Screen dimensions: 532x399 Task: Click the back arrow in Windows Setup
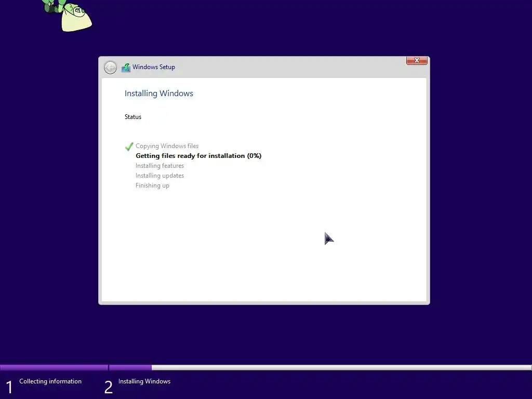pyautogui.click(x=110, y=67)
